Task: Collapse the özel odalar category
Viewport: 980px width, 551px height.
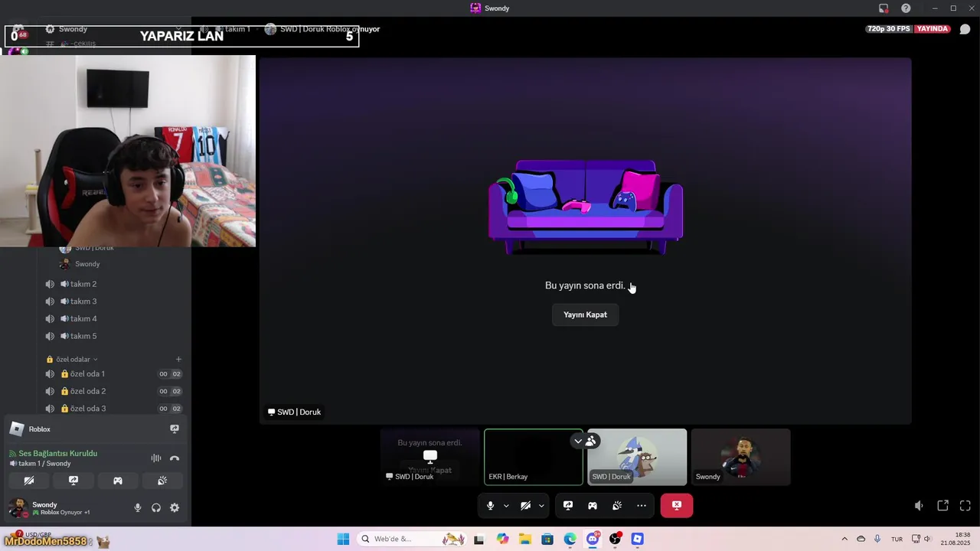Action: [x=72, y=359]
